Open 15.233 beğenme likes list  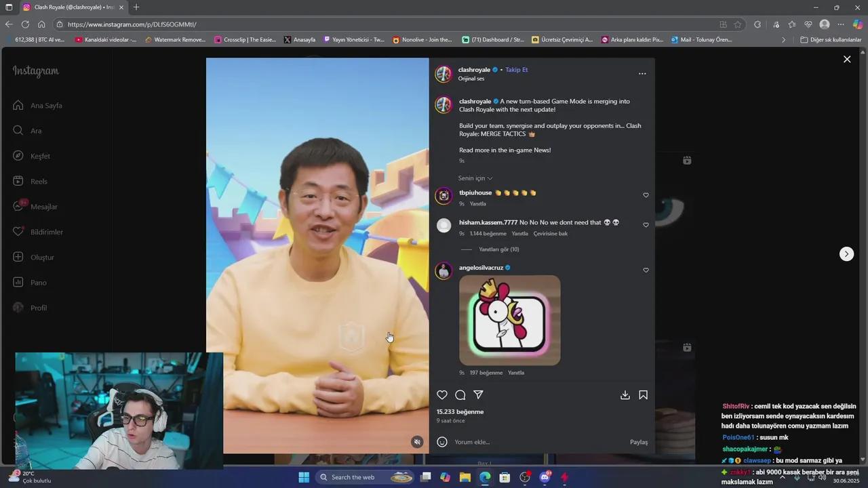(460, 412)
